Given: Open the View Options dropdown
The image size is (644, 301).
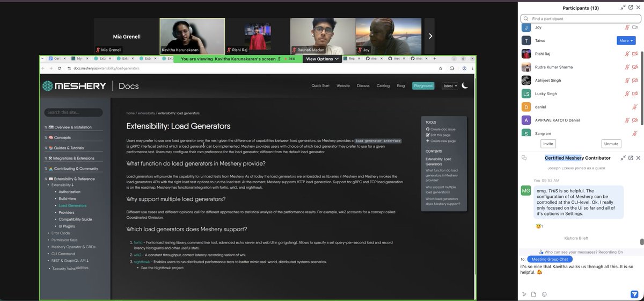Looking at the screenshot, I should point(322,59).
